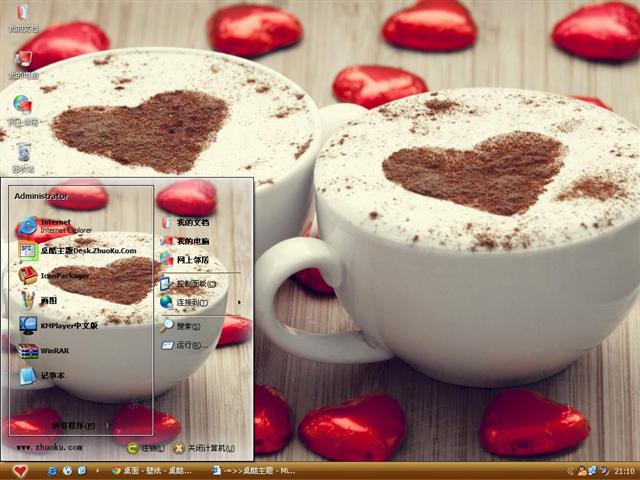Click volume tray icon near clock
This screenshot has height=480, width=640.
(603, 471)
